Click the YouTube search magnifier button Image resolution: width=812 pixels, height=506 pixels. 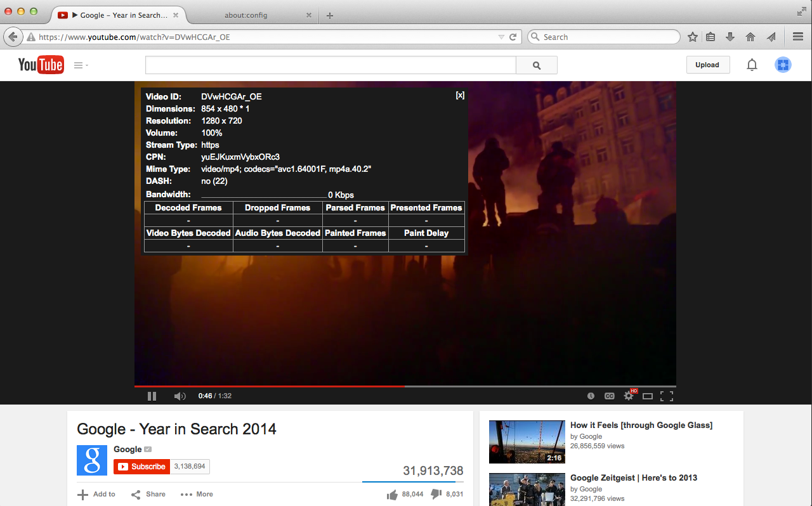click(x=537, y=65)
